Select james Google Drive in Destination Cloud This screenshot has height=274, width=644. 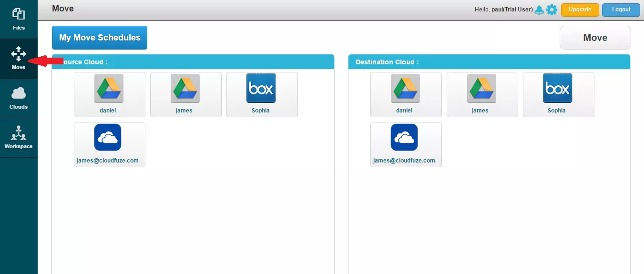point(482,94)
